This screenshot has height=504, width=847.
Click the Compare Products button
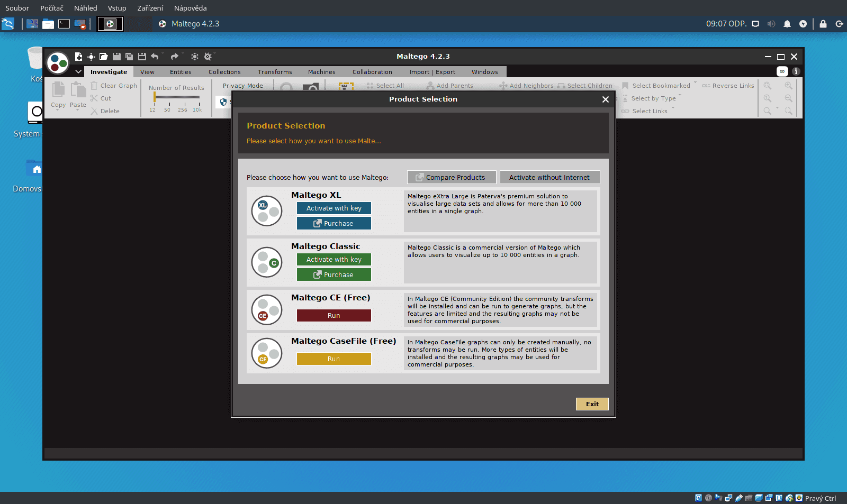(452, 177)
